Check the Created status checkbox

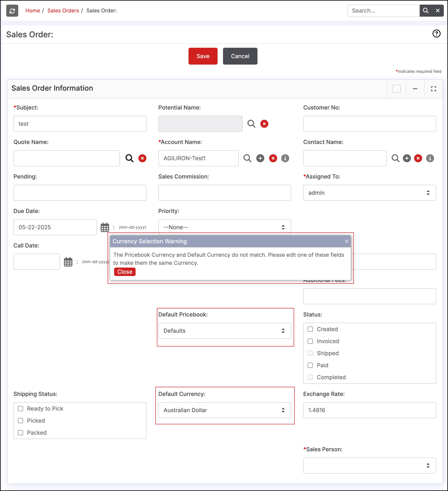point(310,329)
